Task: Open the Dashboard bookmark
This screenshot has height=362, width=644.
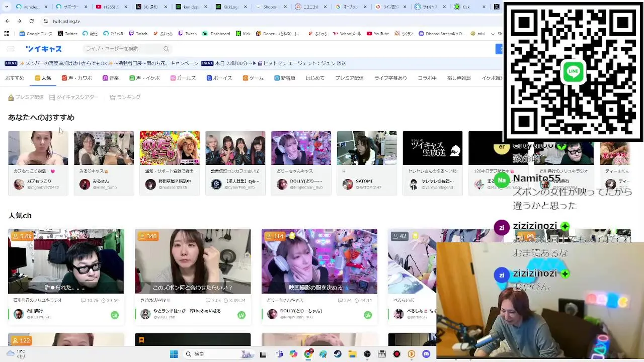Action: (216, 34)
